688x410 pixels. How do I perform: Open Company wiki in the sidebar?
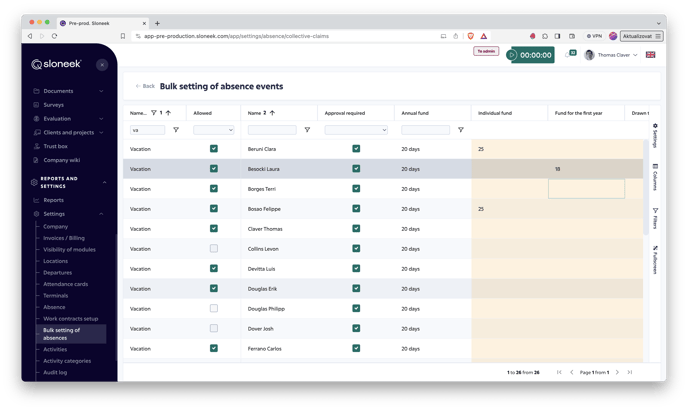click(x=61, y=160)
